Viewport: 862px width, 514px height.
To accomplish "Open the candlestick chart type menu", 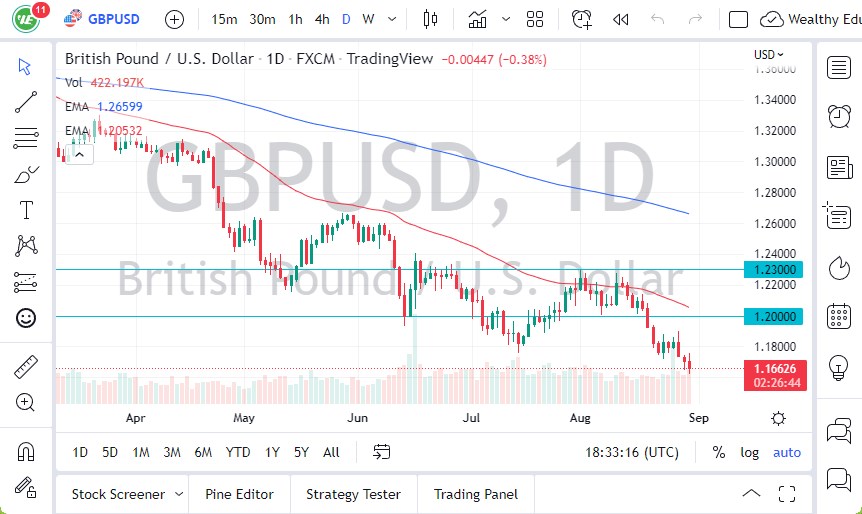I will [431, 19].
